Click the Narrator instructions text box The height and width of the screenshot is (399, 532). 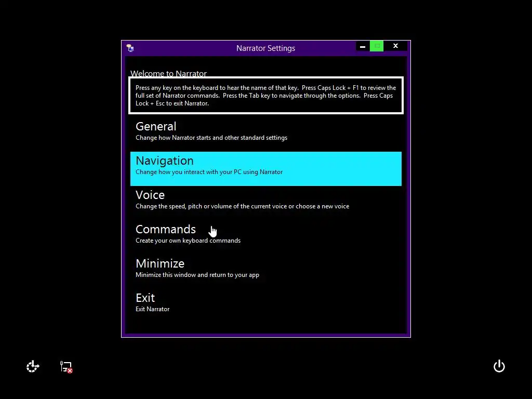pyautogui.click(x=266, y=96)
